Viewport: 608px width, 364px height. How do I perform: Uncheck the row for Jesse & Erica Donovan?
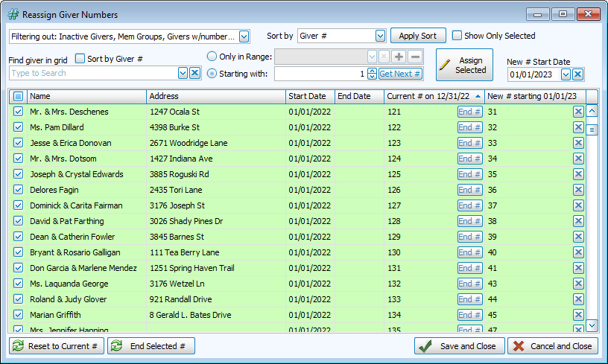pos(19,143)
